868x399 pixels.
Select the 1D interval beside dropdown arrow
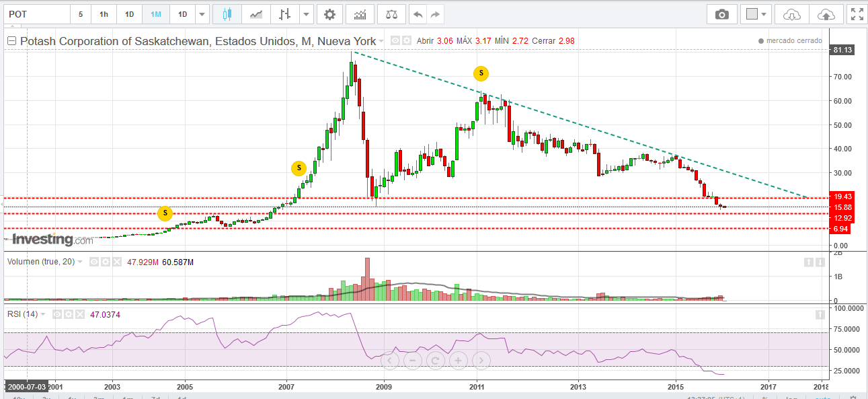[x=182, y=14]
